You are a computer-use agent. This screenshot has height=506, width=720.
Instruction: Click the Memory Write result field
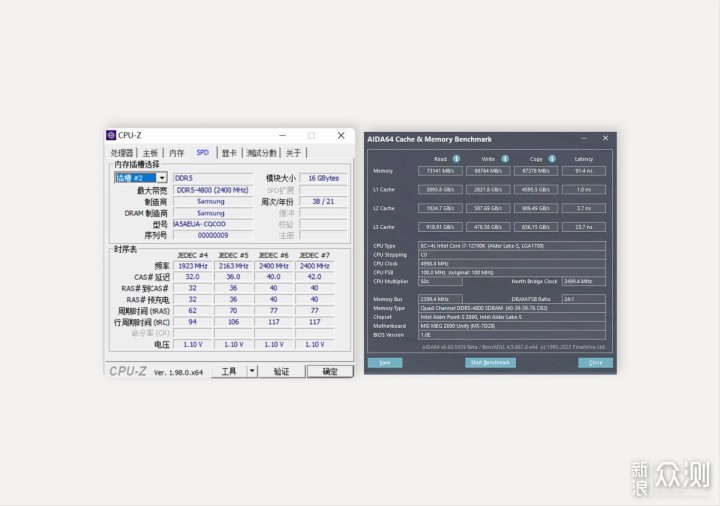pos(488,171)
